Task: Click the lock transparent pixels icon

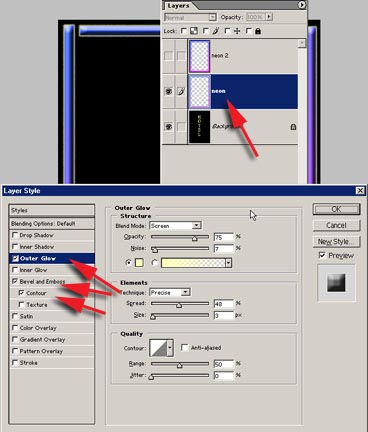Action: coord(194,31)
